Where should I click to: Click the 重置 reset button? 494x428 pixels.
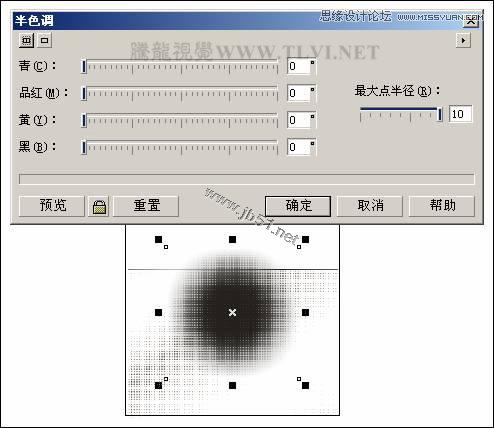[x=147, y=206]
